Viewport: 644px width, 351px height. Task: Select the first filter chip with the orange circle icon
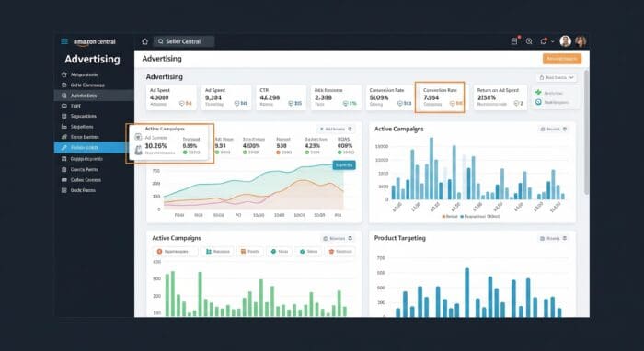(175, 252)
